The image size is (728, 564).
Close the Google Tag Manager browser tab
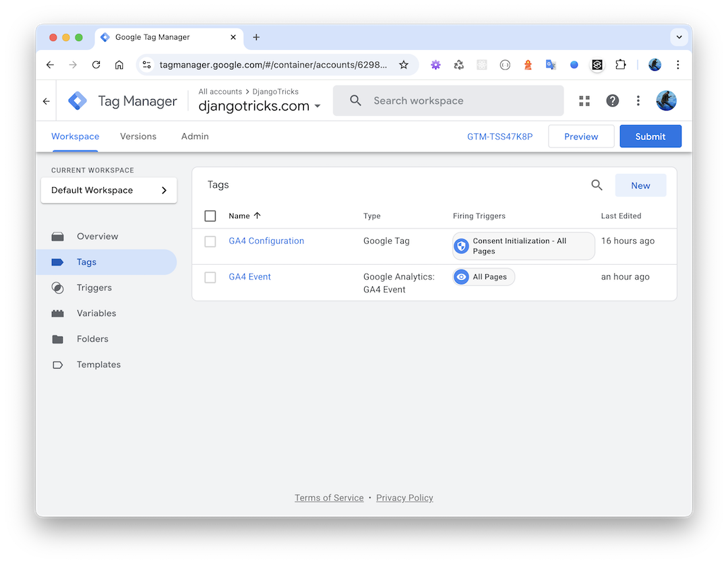point(233,37)
